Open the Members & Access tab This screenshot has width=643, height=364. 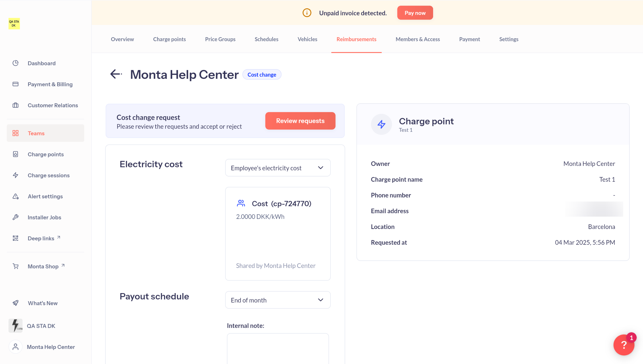click(418, 39)
